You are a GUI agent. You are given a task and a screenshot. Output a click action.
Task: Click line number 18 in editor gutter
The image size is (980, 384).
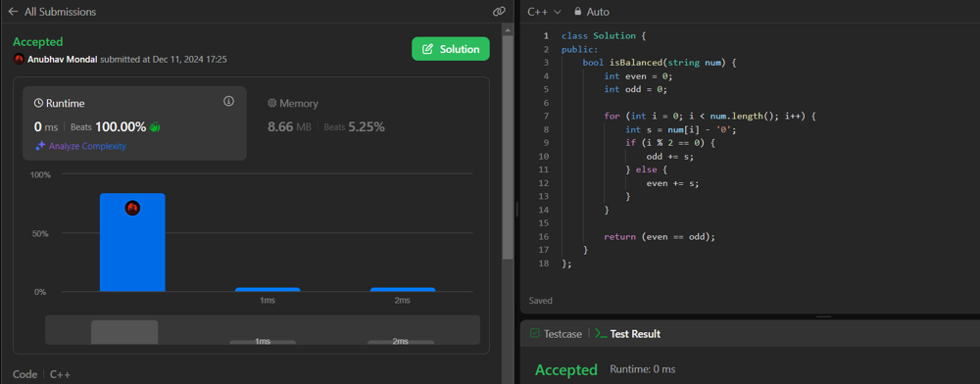pos(544,264)
